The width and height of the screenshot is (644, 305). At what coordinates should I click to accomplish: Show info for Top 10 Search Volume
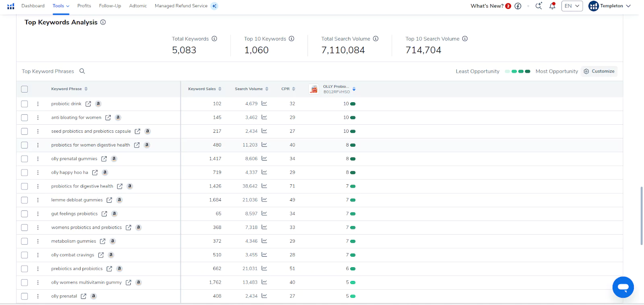click(x=465, y=39)
